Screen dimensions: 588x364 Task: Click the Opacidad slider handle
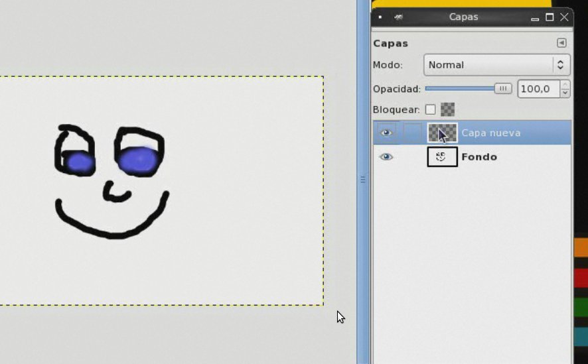pyautogui.click(x=503, y=88)
